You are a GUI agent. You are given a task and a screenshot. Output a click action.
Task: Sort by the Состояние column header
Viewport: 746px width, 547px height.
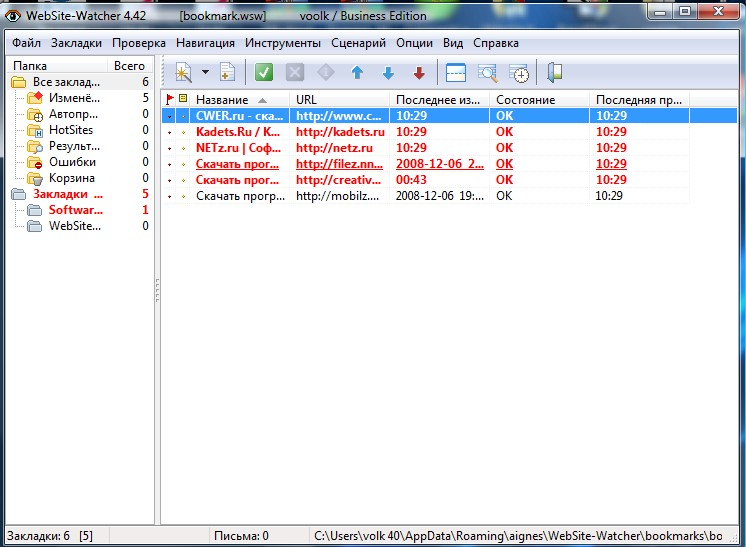(539, 100)
